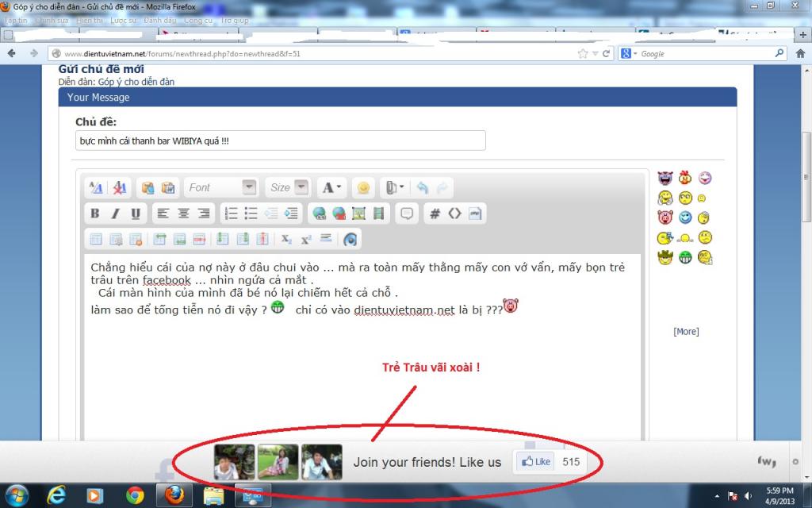The height and width of the screenshot is (508, 812).
Task: Click the first friend photo thumbnail
Action: (234, 461)
